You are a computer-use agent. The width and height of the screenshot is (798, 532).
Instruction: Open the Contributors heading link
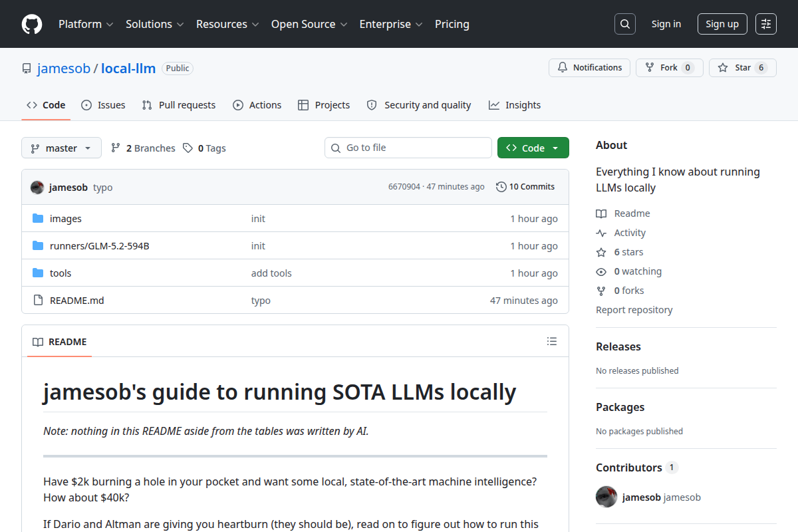point(636,467)
